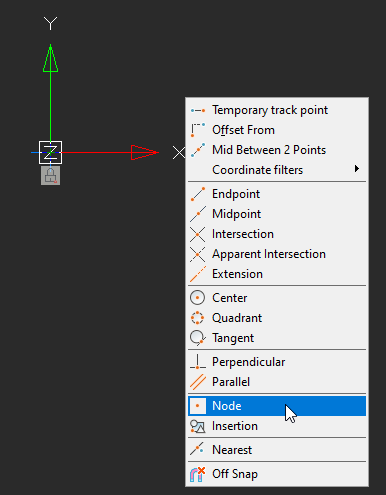Click the Node snap icon
Viewport: 386px width, 495px height.
(198, 406)
